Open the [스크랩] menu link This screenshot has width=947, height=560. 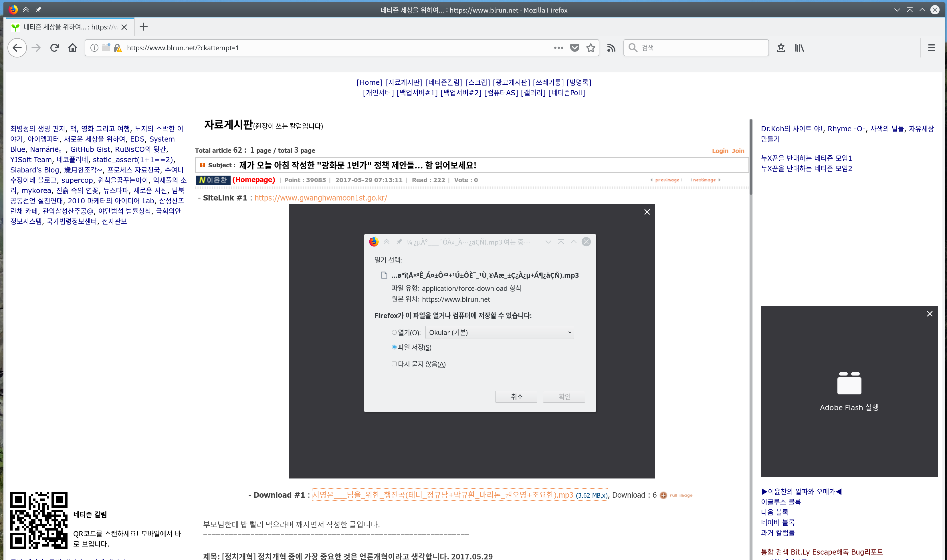[x=478, y=82]
